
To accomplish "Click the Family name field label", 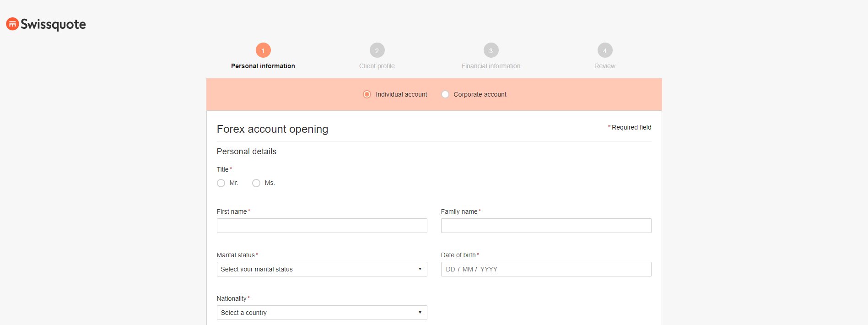I will 461,211.
